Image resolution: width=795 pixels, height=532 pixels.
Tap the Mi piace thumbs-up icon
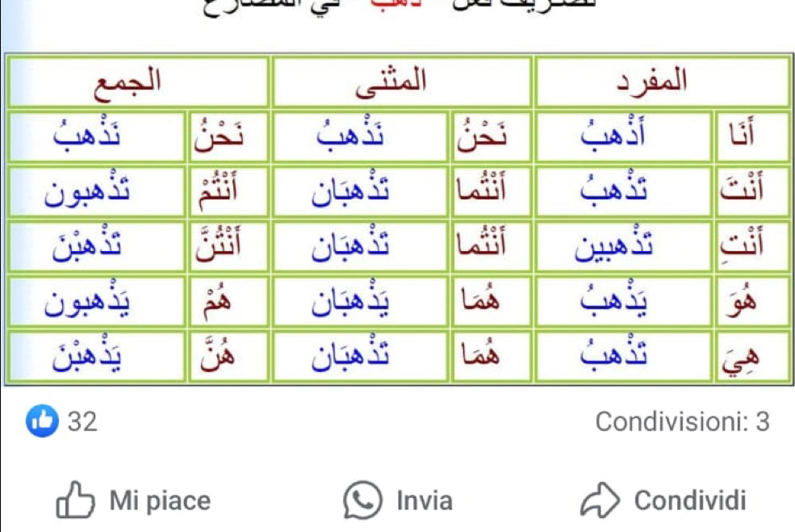[75, 500]
